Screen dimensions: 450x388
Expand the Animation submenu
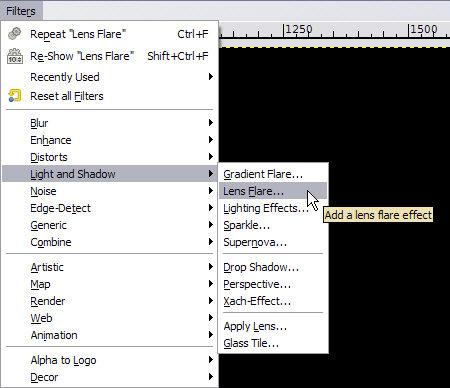[x=110, y=335]
